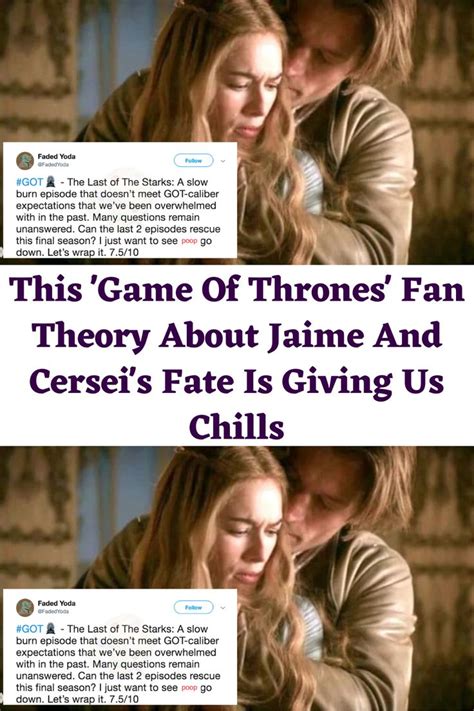This screenshot has width=474, height=711.
Task: Open the upper Jaime and Cersei photo
Action: 237,131
